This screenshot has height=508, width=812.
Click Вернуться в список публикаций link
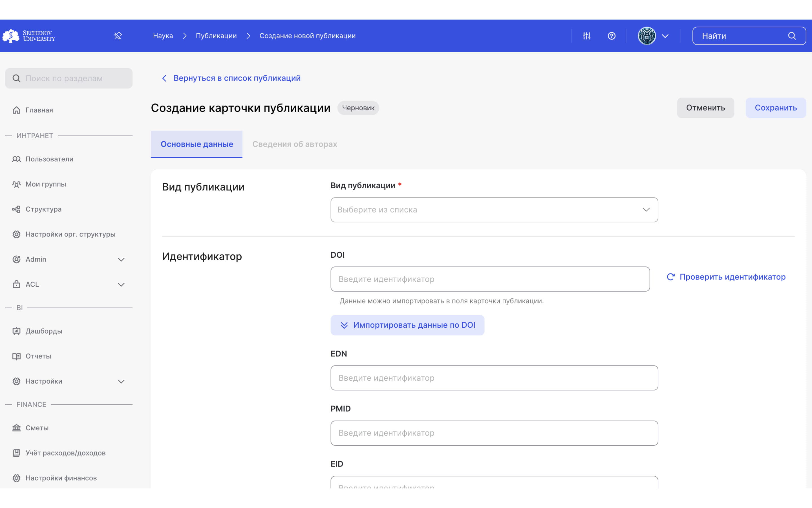coord(237,78)
